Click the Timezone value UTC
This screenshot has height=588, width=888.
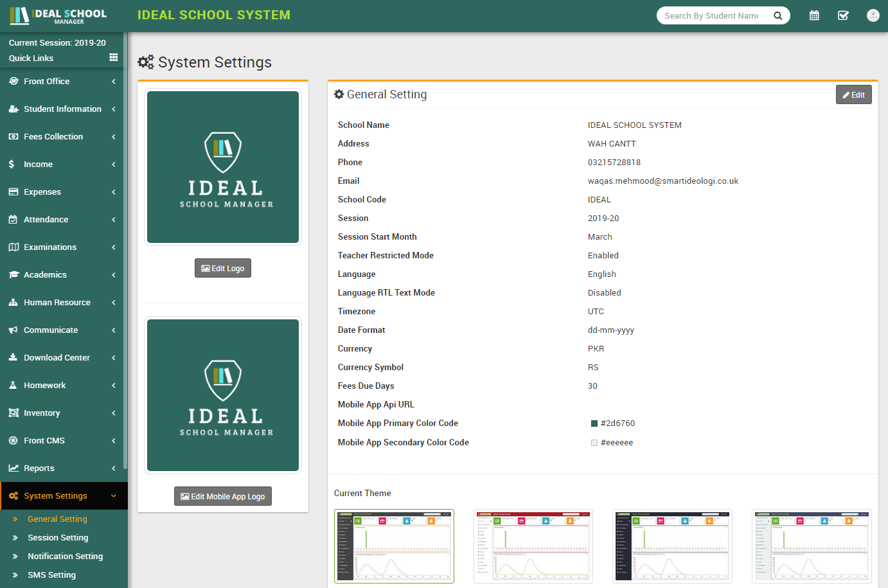(x=596, y=311)
